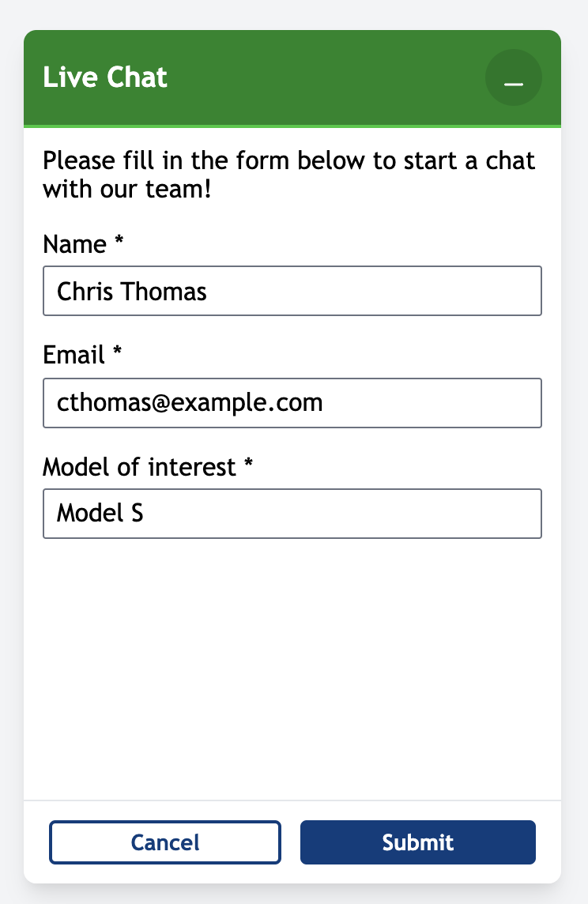Image resolution: width=588 pixels, height=904 pixels.
Task: Place cursor in the text Chris Thomas
Action: point(132,292)
